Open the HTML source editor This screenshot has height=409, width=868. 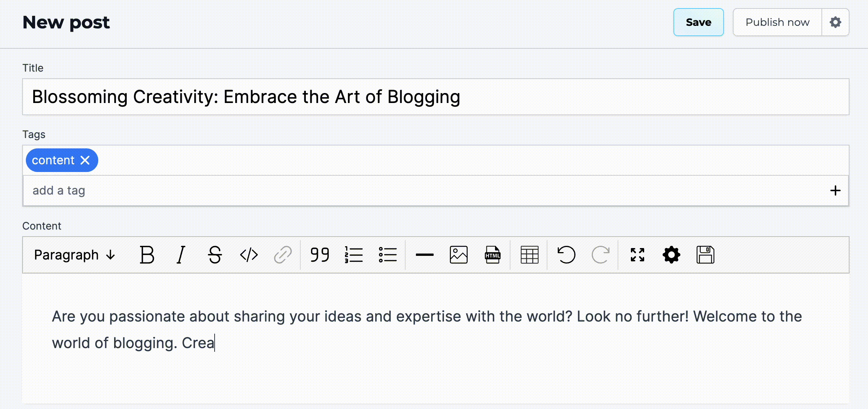(x=492, y=255)
